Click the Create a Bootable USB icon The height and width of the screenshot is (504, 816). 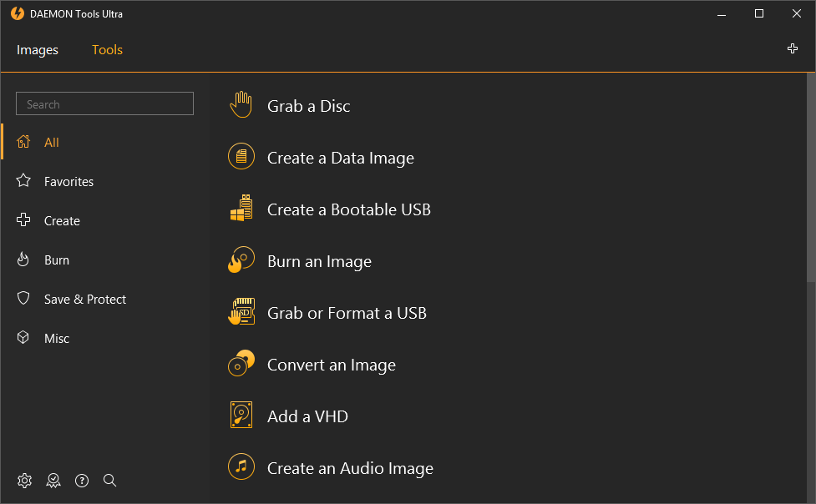pos(241,208)
